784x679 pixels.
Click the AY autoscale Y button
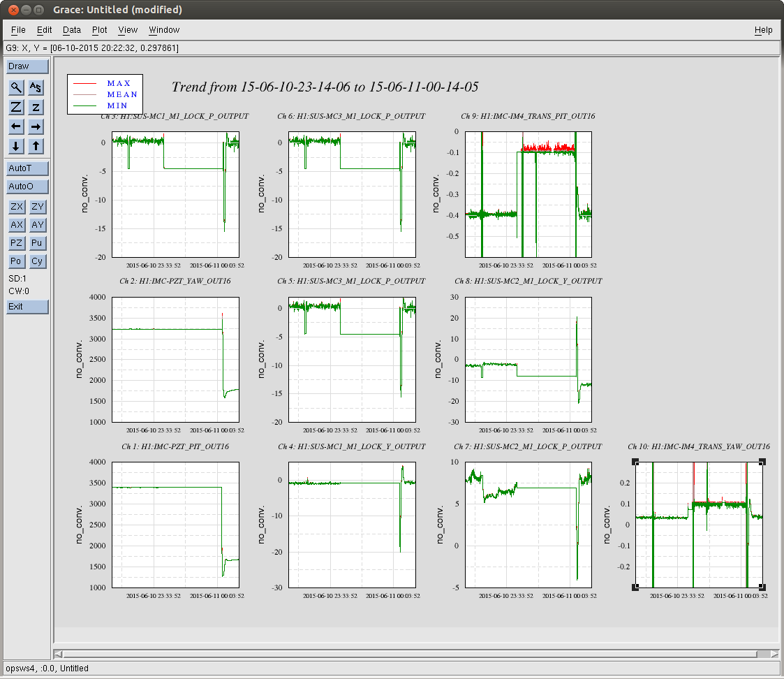tap(38, 225)
